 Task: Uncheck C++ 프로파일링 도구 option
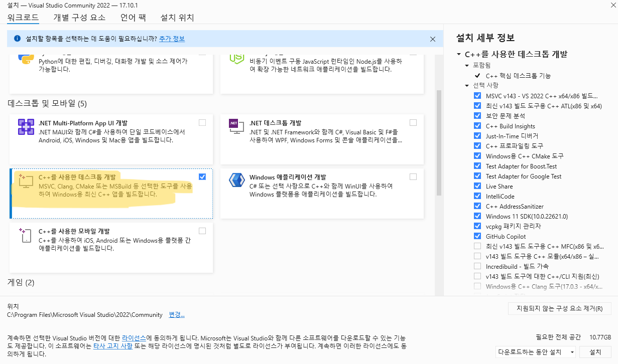click(477, 146)
